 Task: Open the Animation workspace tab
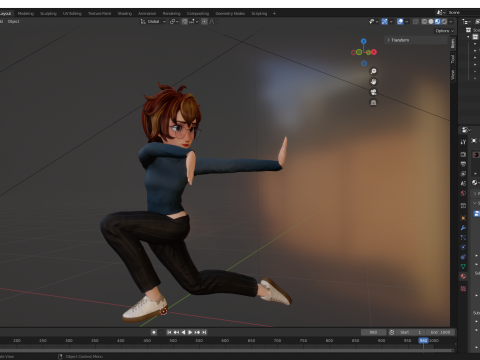pyautogui.click(x=147, y=13)
